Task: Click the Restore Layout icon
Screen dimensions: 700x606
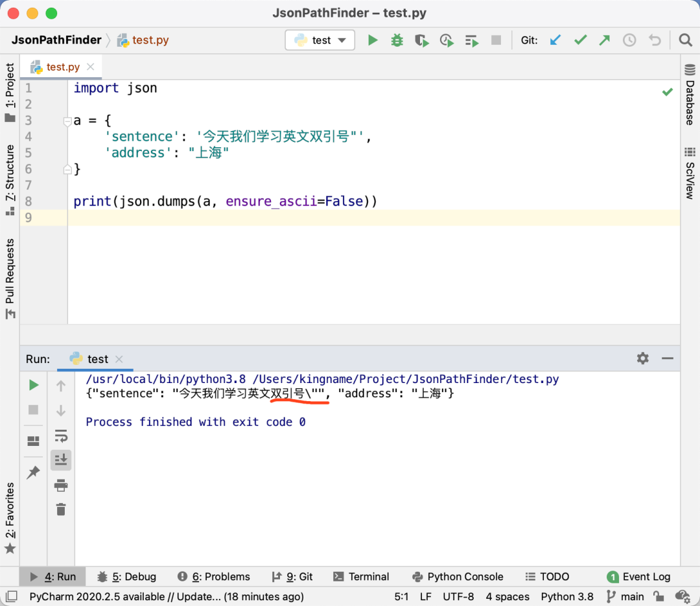Action: click(34, 441)
